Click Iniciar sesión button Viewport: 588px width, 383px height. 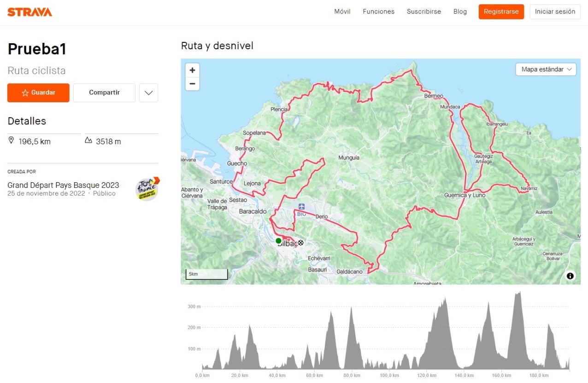pos(555,12)
